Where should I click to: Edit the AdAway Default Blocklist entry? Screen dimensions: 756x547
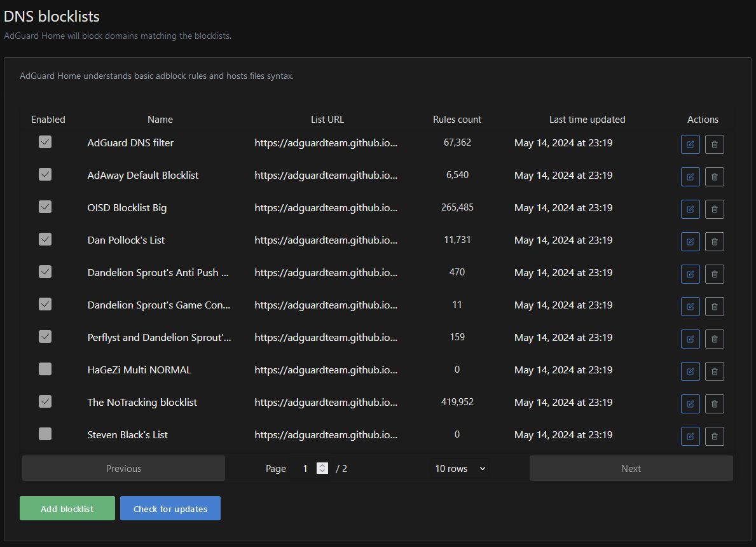[690, 177]
